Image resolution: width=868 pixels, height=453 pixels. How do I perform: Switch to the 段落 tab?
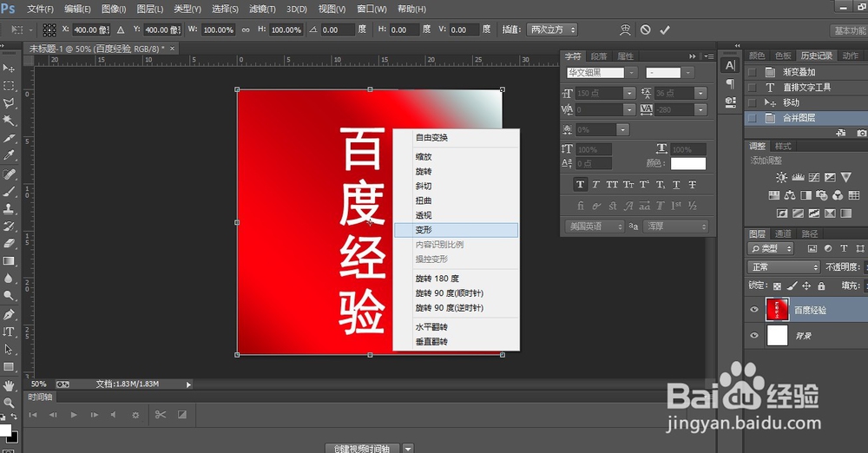point(598,56)
